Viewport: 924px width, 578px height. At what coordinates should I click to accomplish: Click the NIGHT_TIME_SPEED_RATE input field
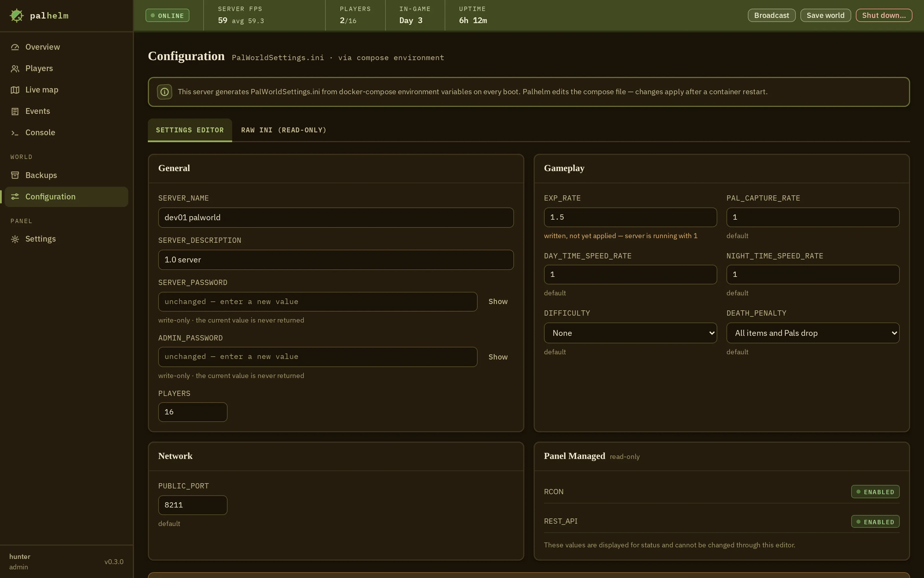tap(813, 275)
